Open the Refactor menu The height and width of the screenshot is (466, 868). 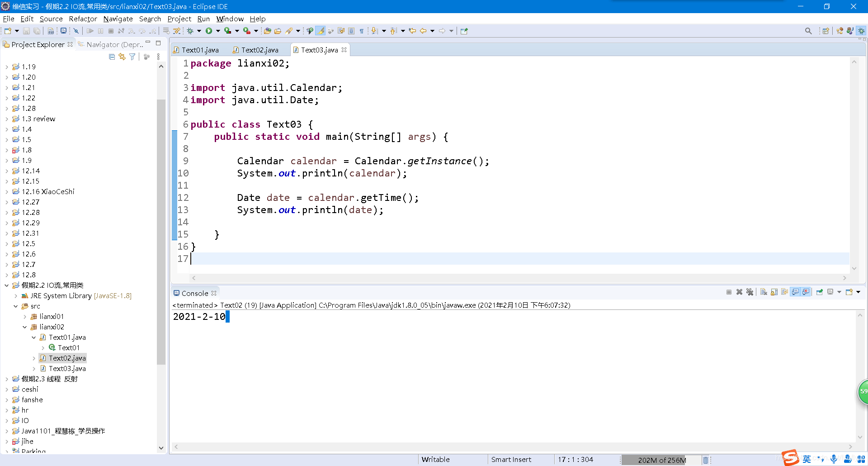(83, 19)
